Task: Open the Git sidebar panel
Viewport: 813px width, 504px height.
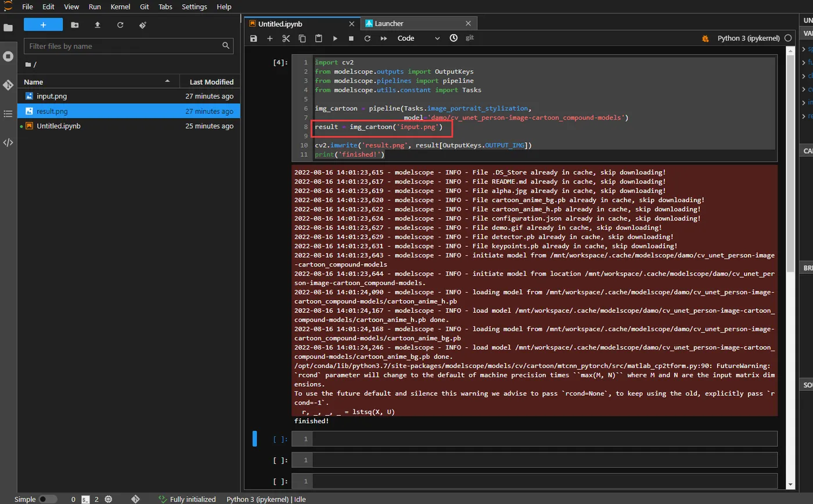Action: click(x=8, y=85)
